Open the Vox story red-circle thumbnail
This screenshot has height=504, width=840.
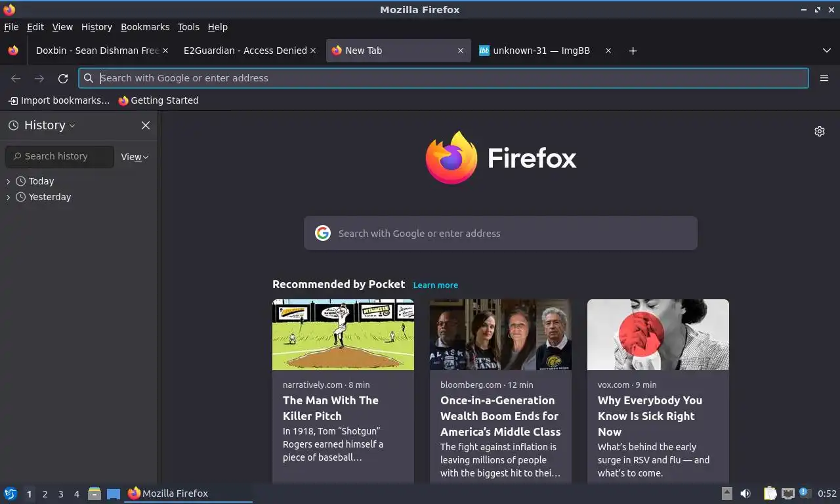658,335
